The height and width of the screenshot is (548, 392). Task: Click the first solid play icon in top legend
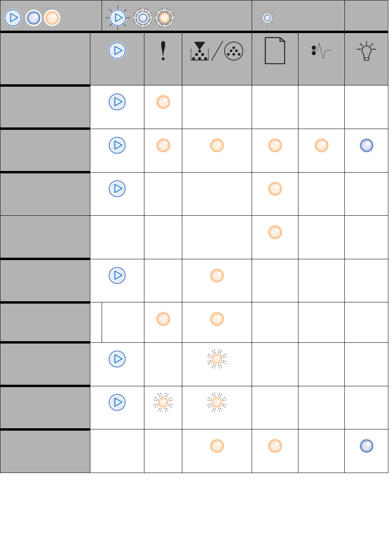13,18
